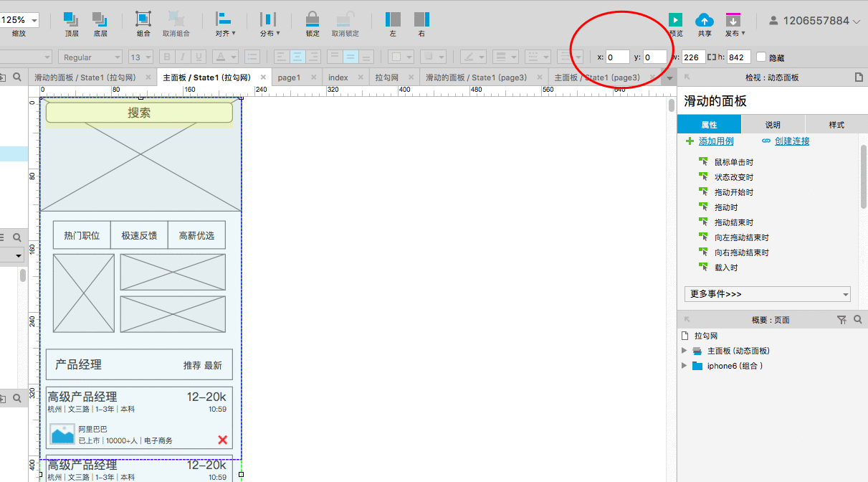Open the zoom 125% dropdown

pyautogui.click(x=20, y=20)
